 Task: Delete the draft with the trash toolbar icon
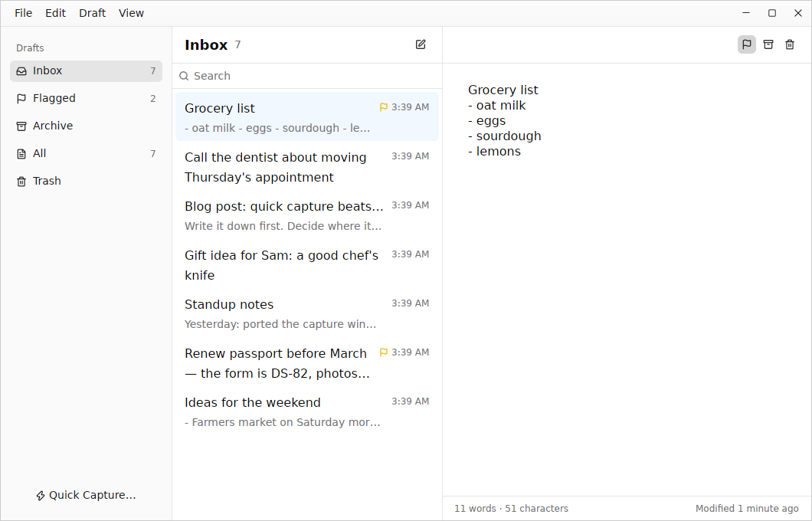tap(789, 44)
